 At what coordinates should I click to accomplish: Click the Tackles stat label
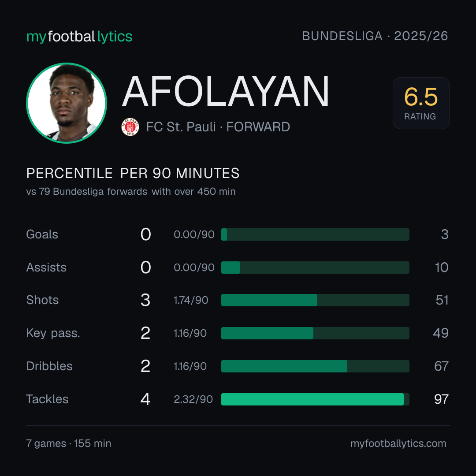[47, 399]
